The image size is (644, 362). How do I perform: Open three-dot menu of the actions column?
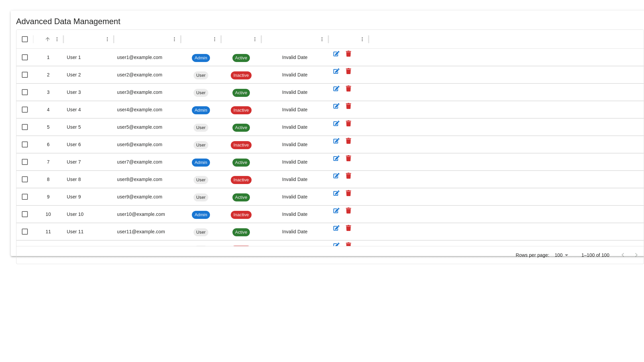pyautogui.click(x=362, y=39)
